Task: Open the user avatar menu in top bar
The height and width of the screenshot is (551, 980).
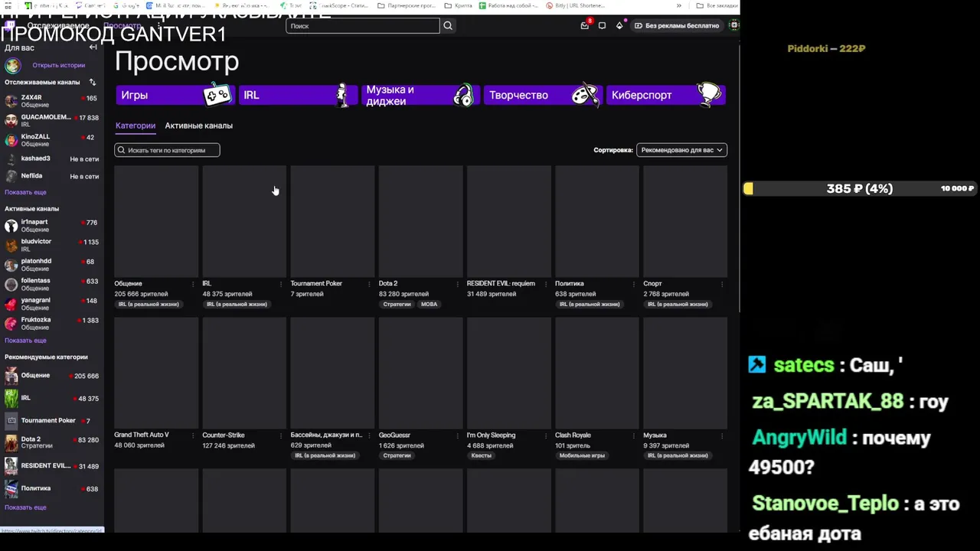Action: (x=734, y=25)
